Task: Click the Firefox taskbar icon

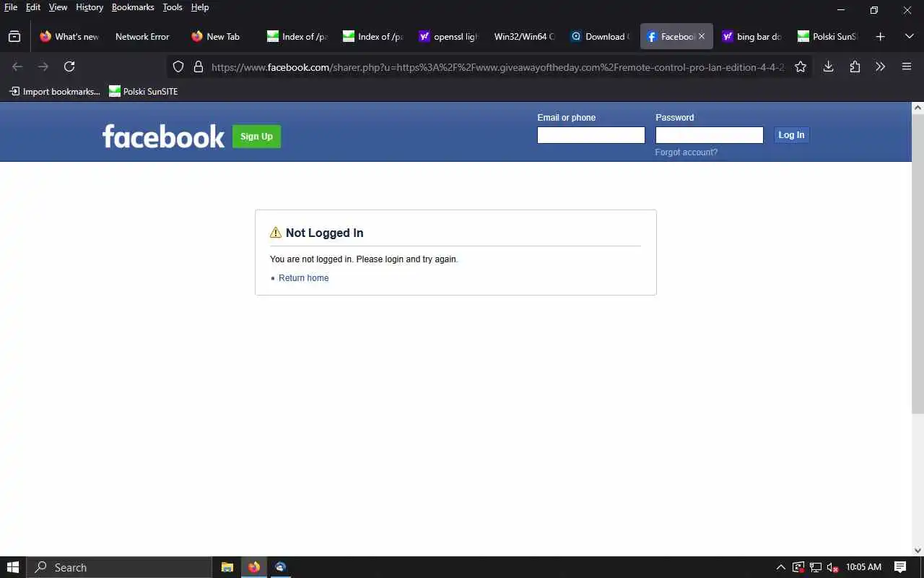Action: [254, 567]
